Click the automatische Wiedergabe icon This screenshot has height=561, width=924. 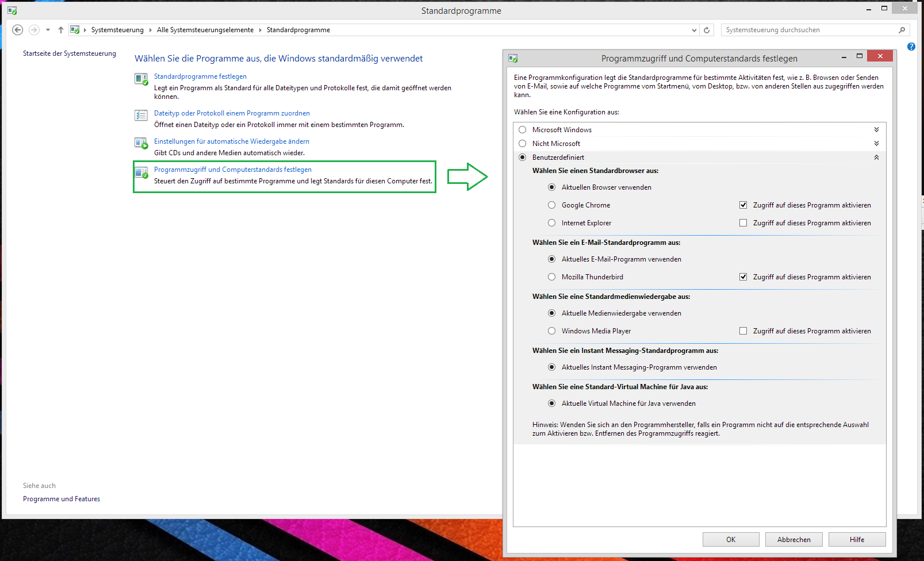141,143
